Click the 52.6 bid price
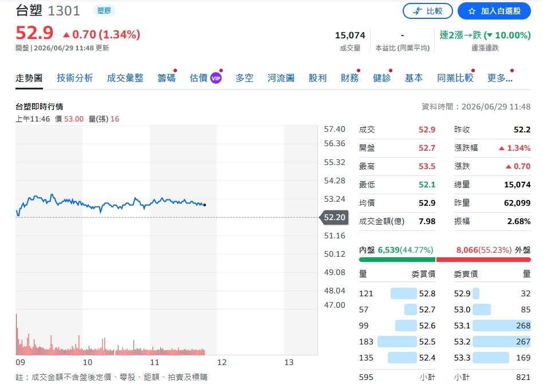Viewport: 543px width, 392px height. pos(427,326)
